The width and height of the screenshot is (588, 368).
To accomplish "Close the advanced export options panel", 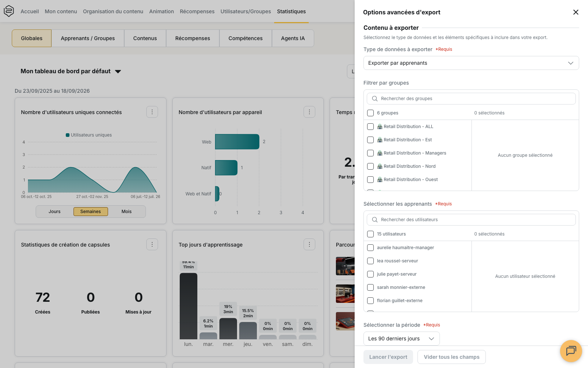I will coord(576,12).
